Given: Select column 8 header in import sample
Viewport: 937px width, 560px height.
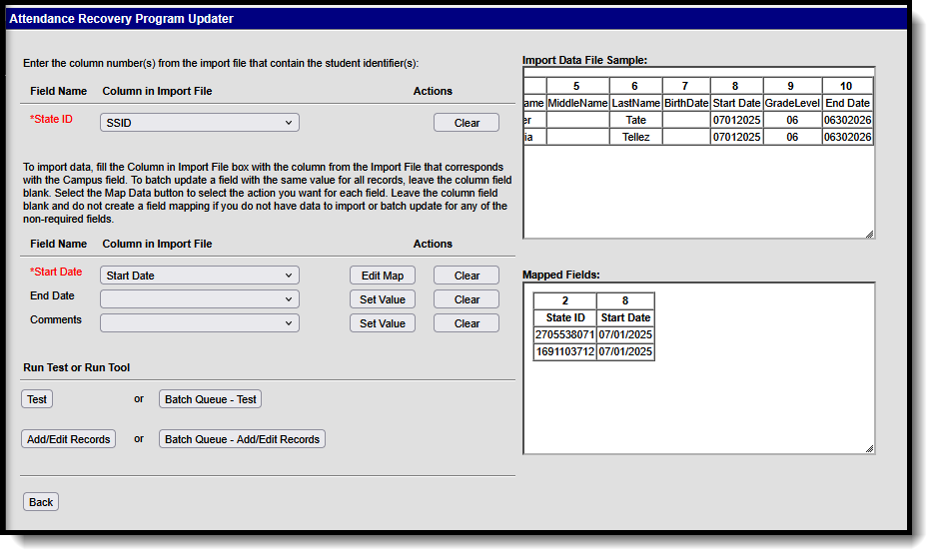Looking at the screenshot, I should click(736, 86).
